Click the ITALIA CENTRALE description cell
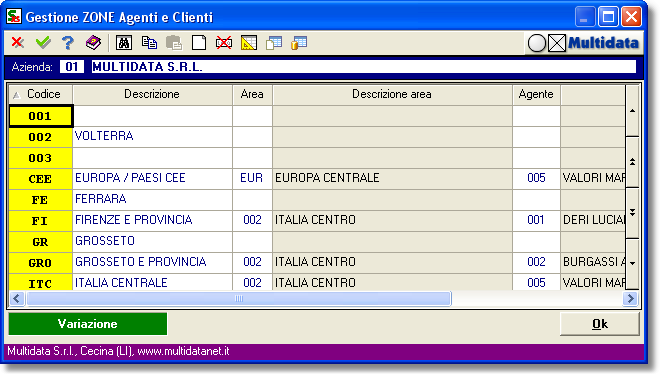 click(152, 282)
